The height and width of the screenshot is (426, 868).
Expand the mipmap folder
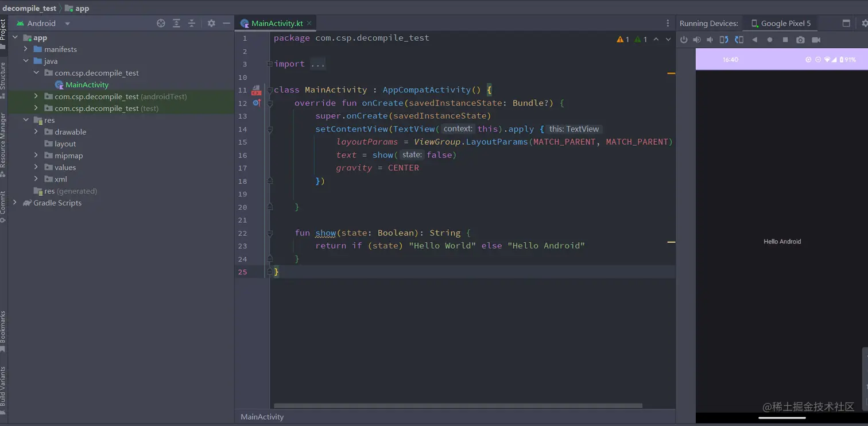tap(36, 156)
